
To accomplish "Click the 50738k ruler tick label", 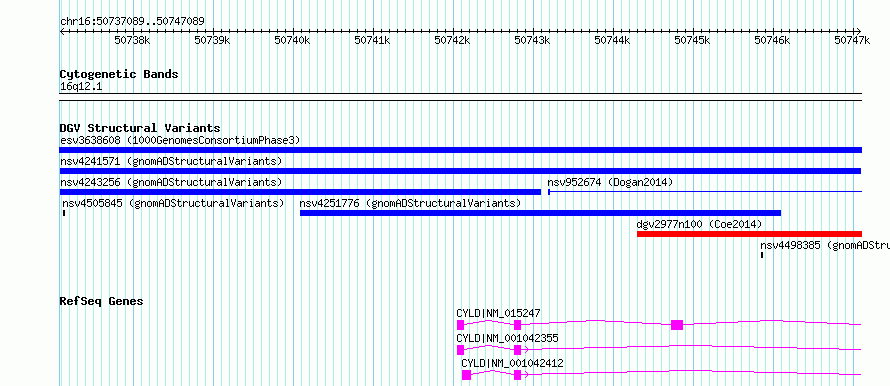I will [x=132, y=40].
